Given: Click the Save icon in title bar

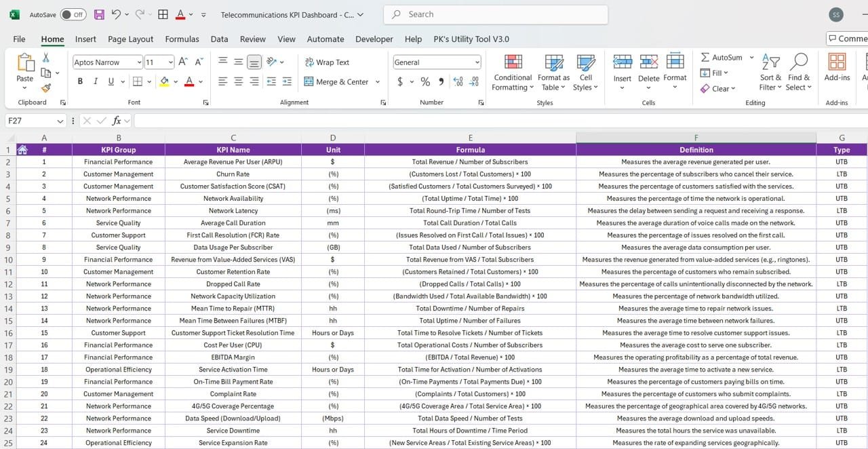Looking at the screenshot, I should pyautogui.click(x=99, y=14).
